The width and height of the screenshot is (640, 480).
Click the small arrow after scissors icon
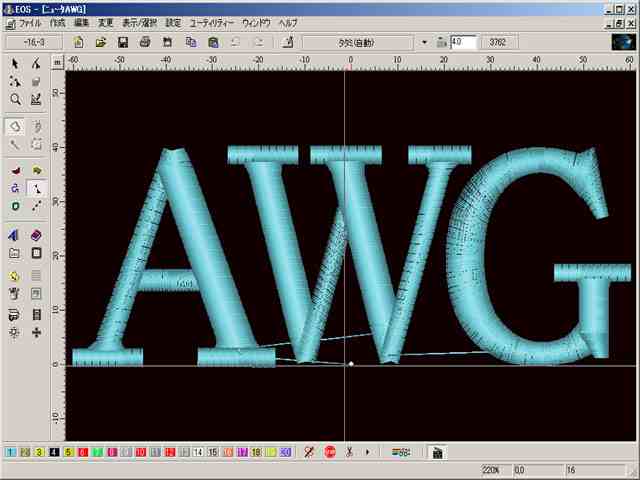(368, 452)
